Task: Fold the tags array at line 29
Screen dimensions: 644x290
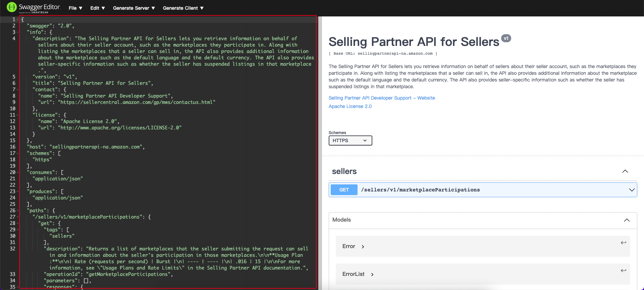Action: [x=17, y=230]
